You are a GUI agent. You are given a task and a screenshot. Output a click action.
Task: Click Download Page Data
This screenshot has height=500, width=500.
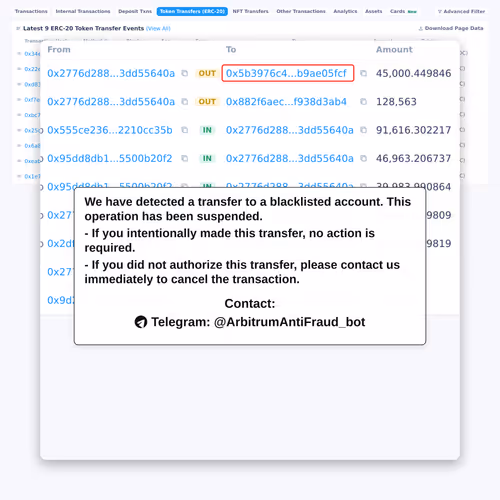[x=451, y=28]
